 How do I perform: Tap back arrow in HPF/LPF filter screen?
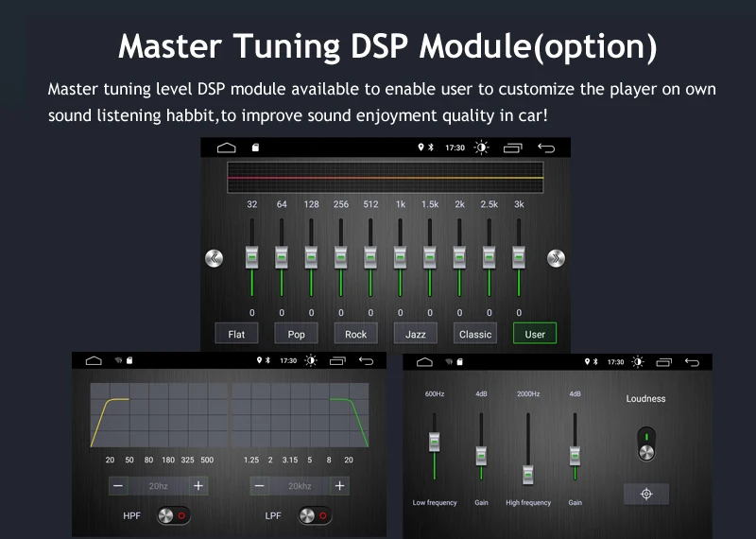(366, 360)
